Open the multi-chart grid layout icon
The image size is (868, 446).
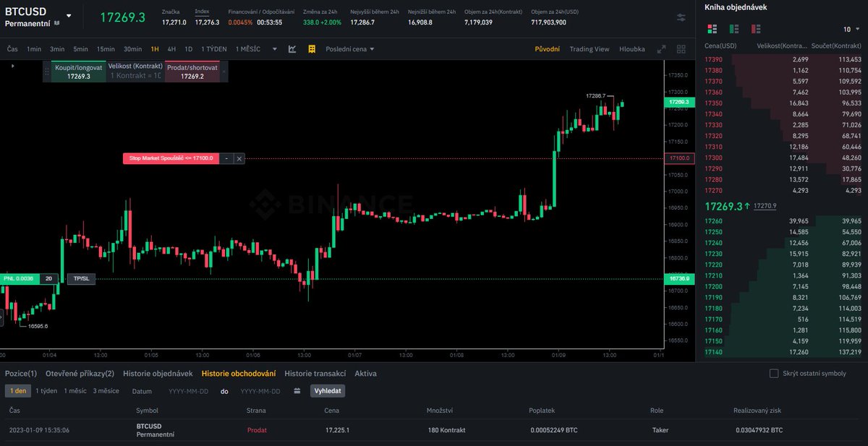point(681,49)
